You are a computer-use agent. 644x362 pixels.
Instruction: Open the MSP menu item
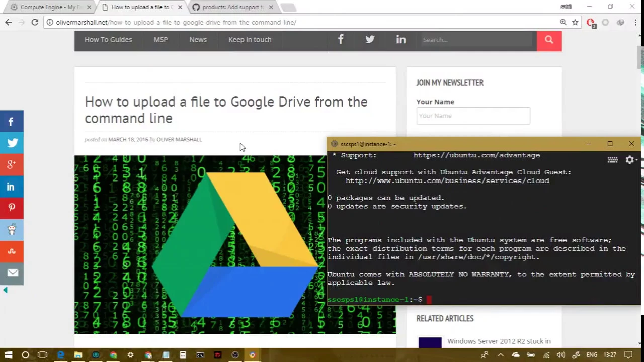coord(160,40)
